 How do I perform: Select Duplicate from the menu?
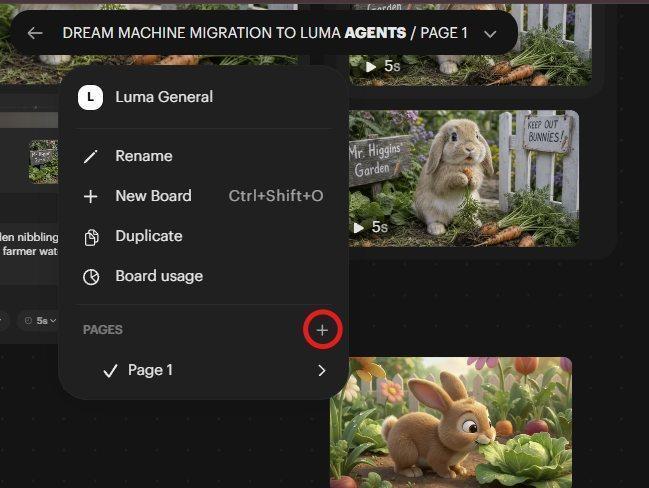pos(204,236)
